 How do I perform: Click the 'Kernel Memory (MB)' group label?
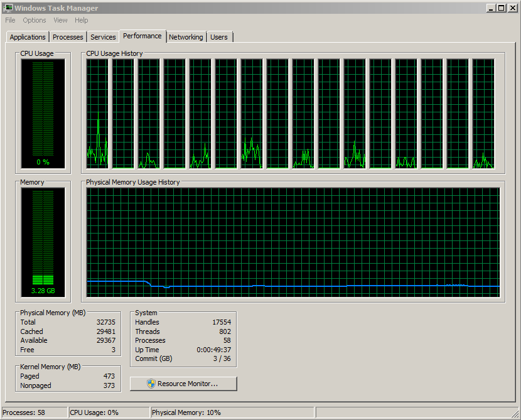coord(50,367)
